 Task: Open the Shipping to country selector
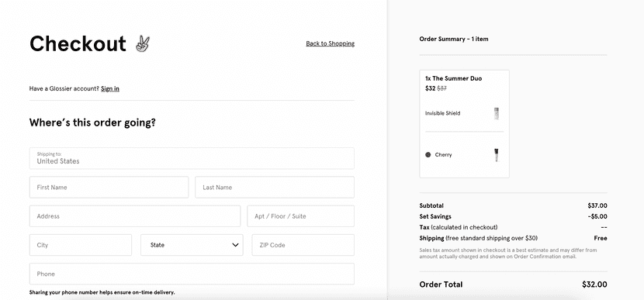(x=192, y=158)
